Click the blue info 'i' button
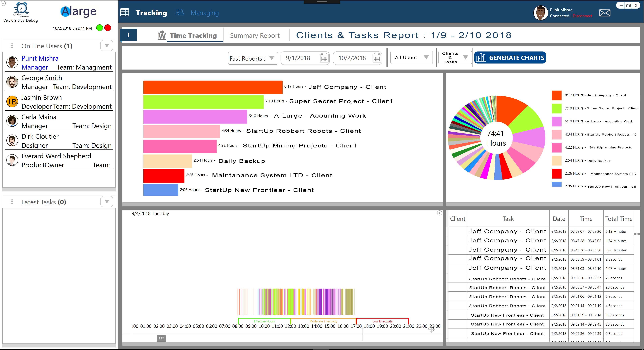The width and height of the screenshot is (644, 350). tap(128, 35)
